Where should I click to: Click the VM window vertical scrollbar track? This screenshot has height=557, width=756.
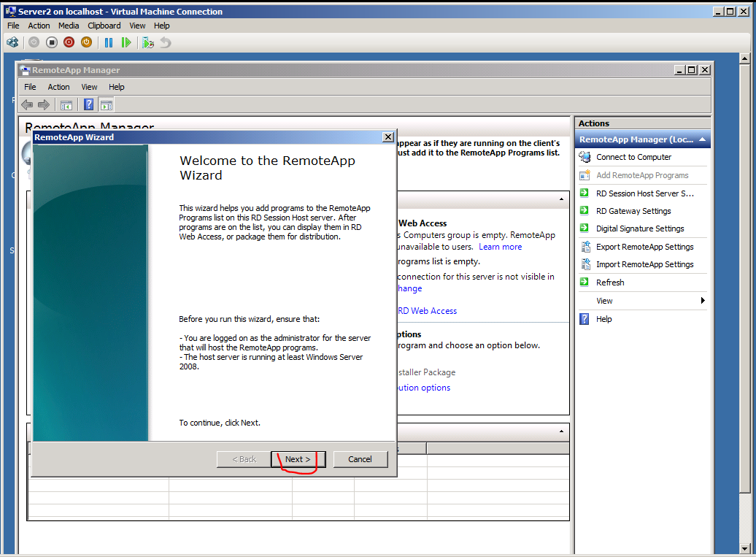[x=745, y=518]
